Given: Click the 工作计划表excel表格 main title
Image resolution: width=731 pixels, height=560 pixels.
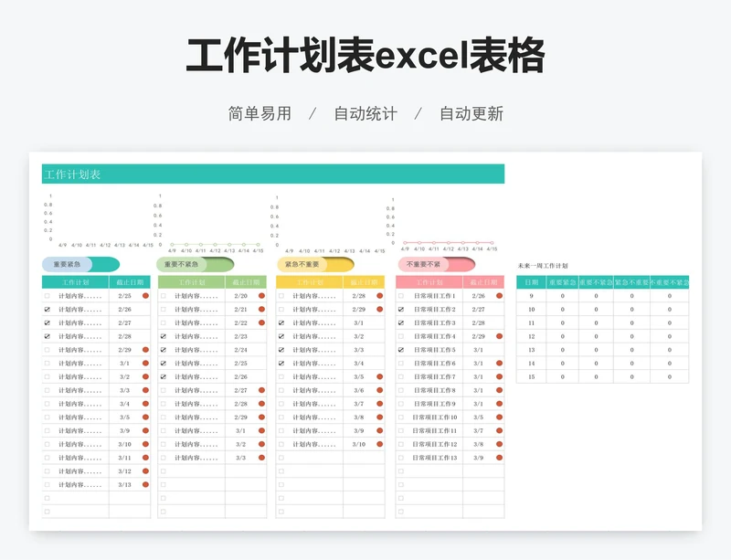Looking at the screenshot, I should tap(365, 56).
